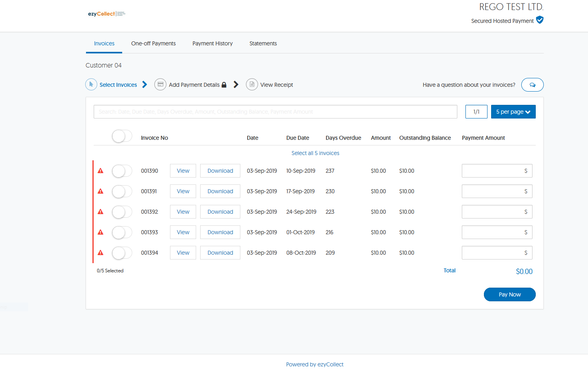The height and width of the screenshot is (372, 588).
Task: Open the Statements tab
Action: (x=263, y=43)
